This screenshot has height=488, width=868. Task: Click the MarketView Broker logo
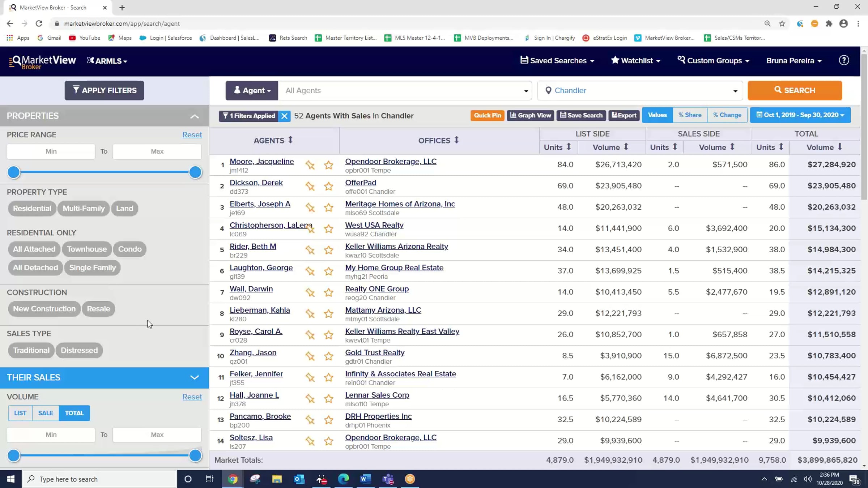42,61
